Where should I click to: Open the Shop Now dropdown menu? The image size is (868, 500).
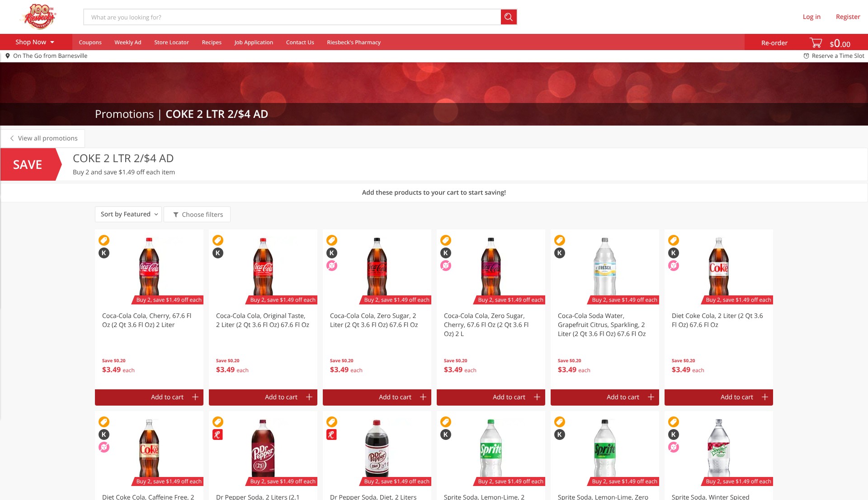coord(35,42)
